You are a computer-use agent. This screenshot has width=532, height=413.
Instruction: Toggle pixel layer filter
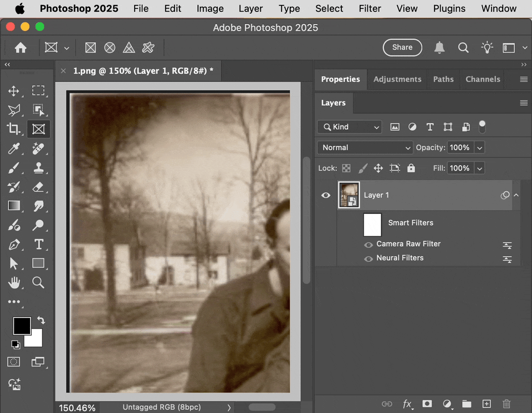point(395,127)
